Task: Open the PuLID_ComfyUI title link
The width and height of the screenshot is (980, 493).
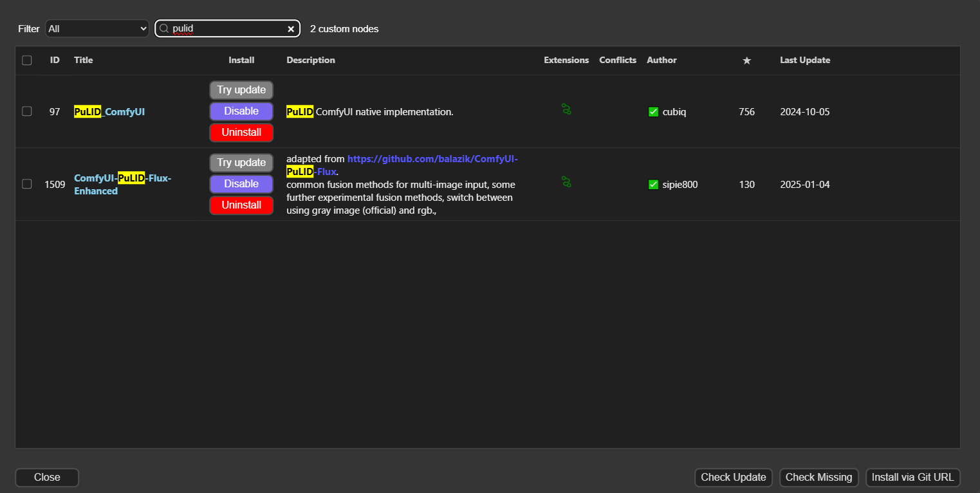Action: point(109,112)
